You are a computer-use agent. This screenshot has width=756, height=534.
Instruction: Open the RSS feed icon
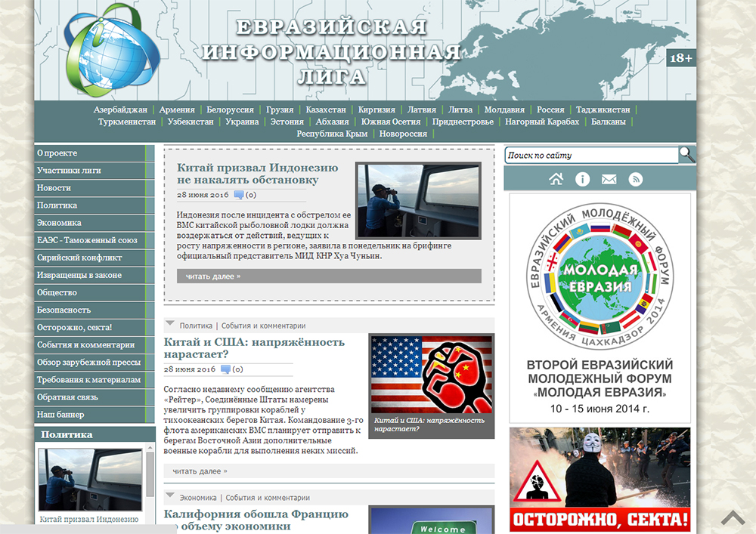[636, 179]
